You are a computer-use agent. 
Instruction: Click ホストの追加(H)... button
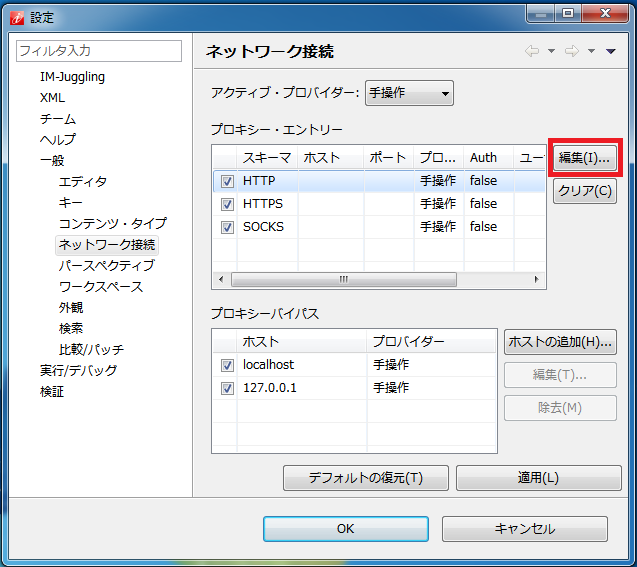(560, 342)
